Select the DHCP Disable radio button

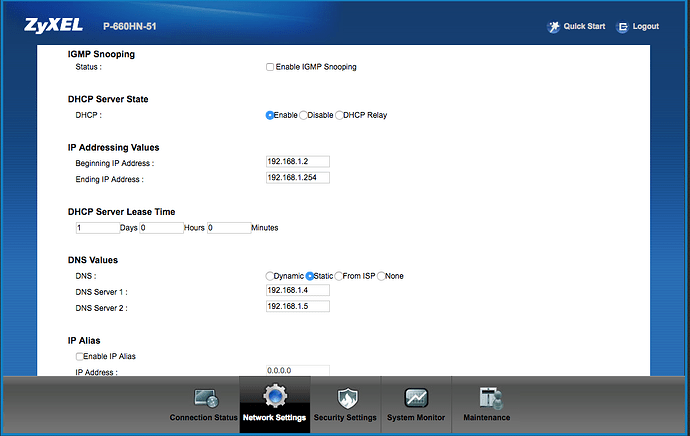coord(304,115)
